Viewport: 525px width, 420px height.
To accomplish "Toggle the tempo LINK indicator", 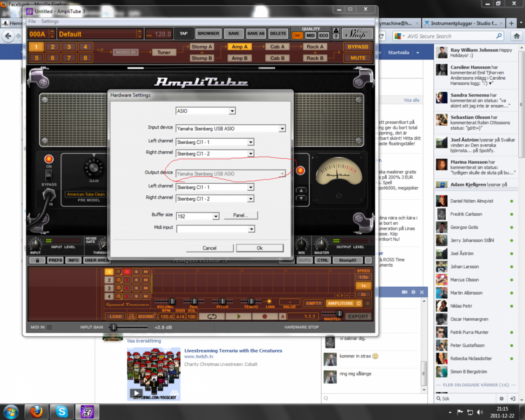I will tap(269, 301).
